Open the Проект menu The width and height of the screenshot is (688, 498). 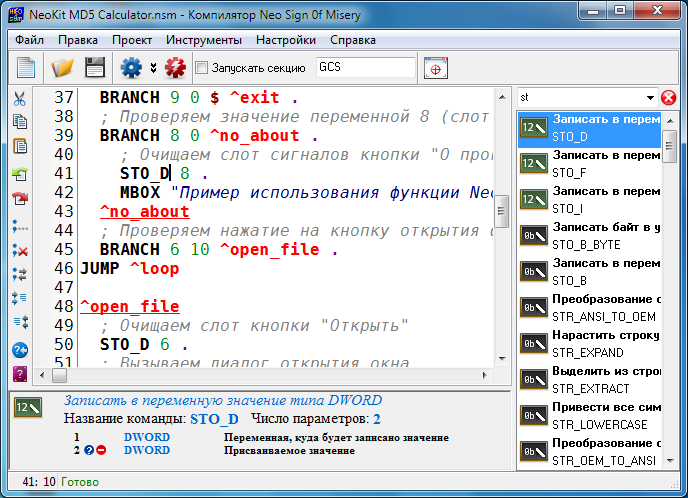(x=132, y=40)
